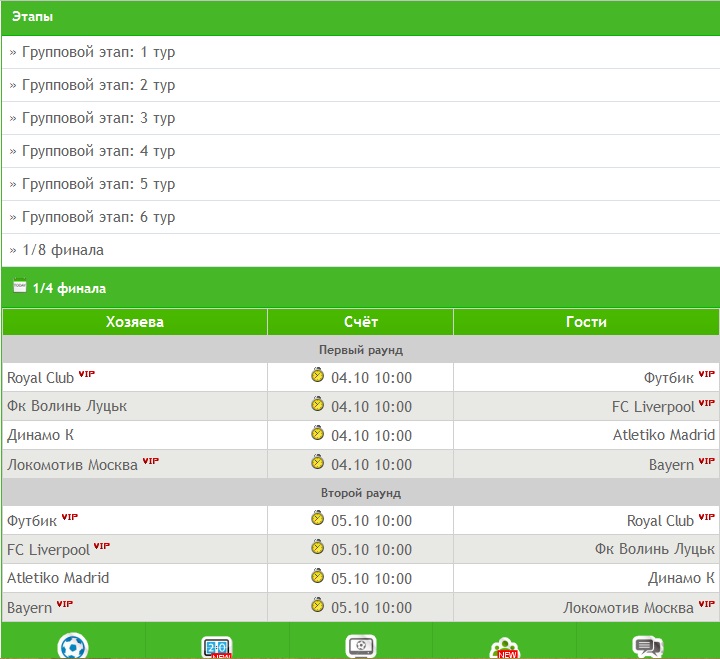Click 04.10 10:00 time for Royal Club match

(371, 378)
